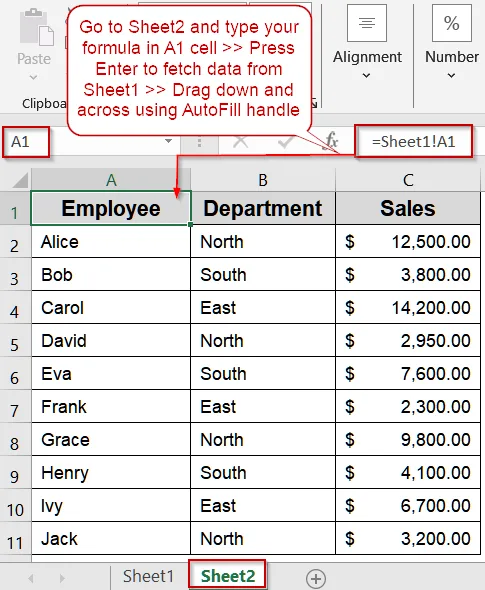The image size is (485, 590).
Task: Click the Alignment icon button
Action: [367, 23]
